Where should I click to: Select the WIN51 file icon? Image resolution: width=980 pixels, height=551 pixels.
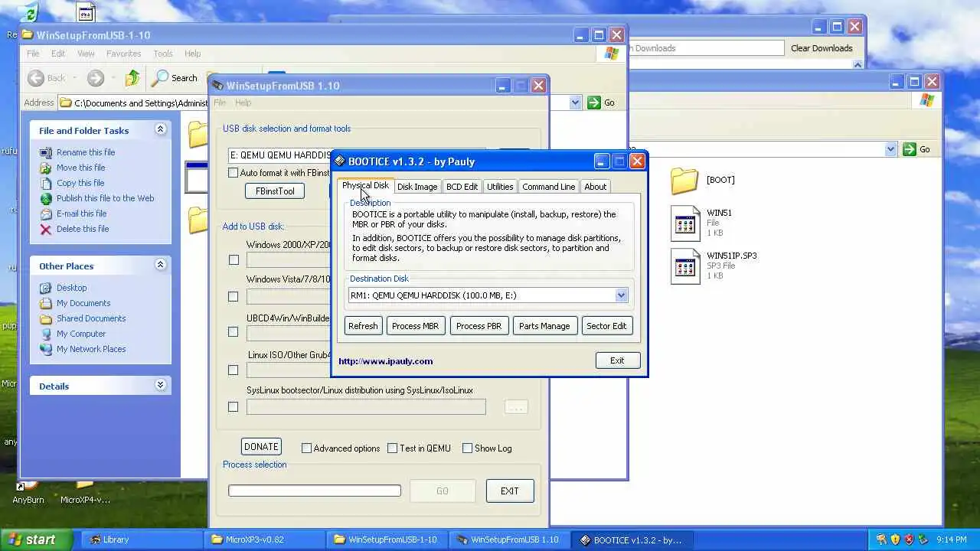click(x=685, y=223)
